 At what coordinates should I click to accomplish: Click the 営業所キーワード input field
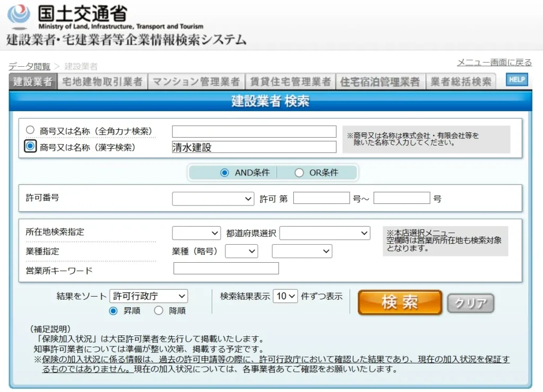tap(226, 268)
